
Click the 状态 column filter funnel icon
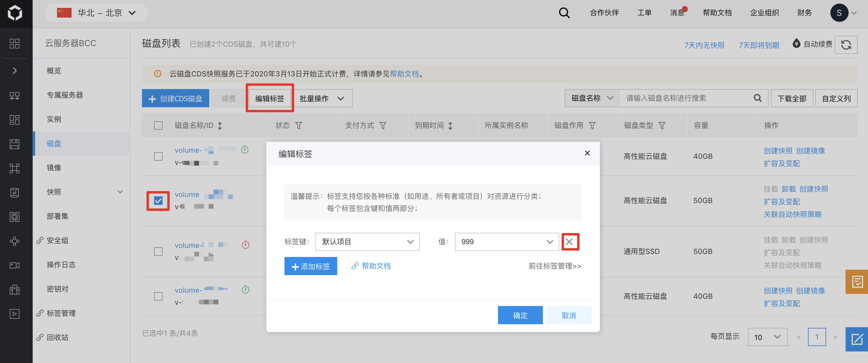[x=298, y=126]
